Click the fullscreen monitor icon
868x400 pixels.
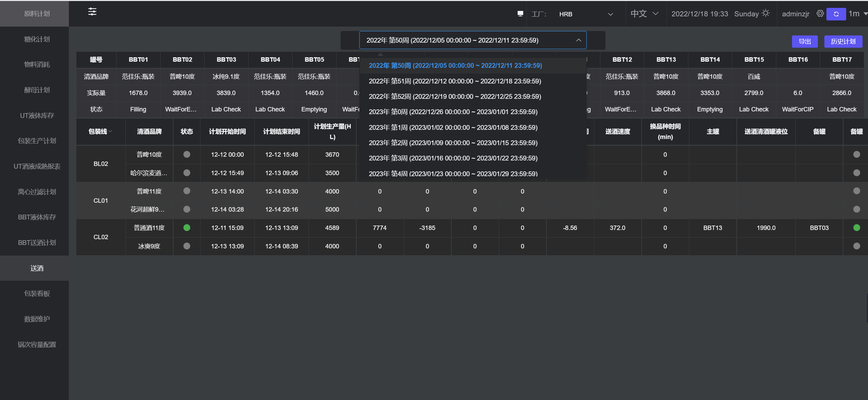(x=520, y=14)
